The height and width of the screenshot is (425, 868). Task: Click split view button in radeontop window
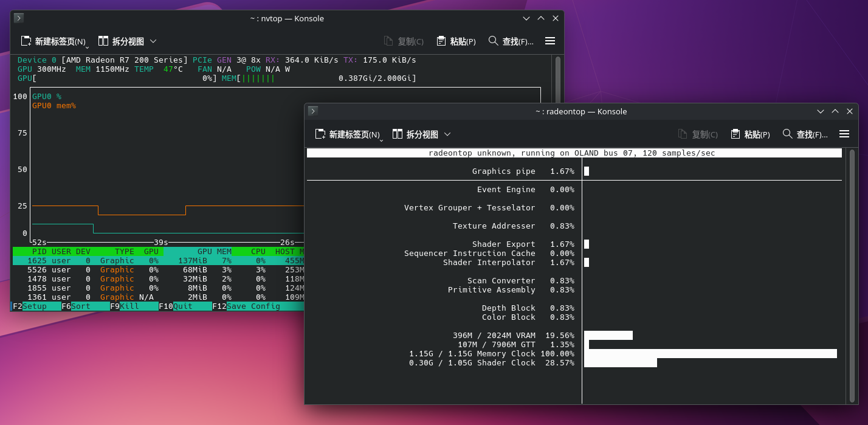point(415,134)
